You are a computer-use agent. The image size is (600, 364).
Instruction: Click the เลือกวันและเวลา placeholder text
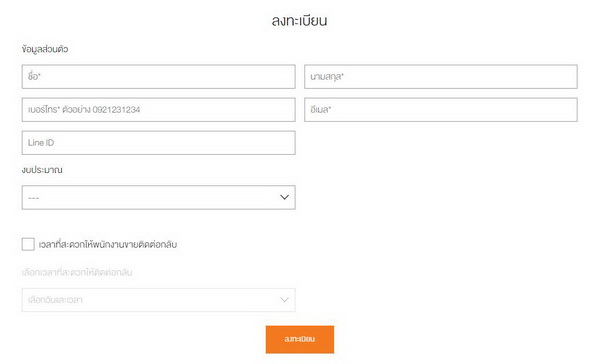coord(55,300)
